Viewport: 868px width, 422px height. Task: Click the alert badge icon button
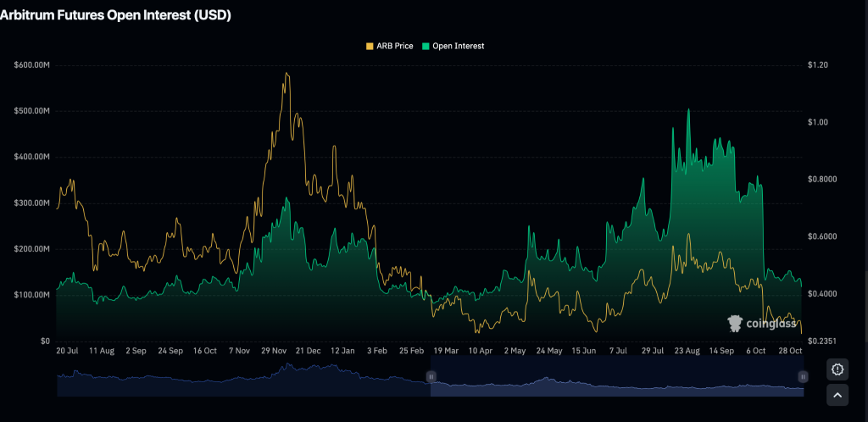tap(837, 369)
